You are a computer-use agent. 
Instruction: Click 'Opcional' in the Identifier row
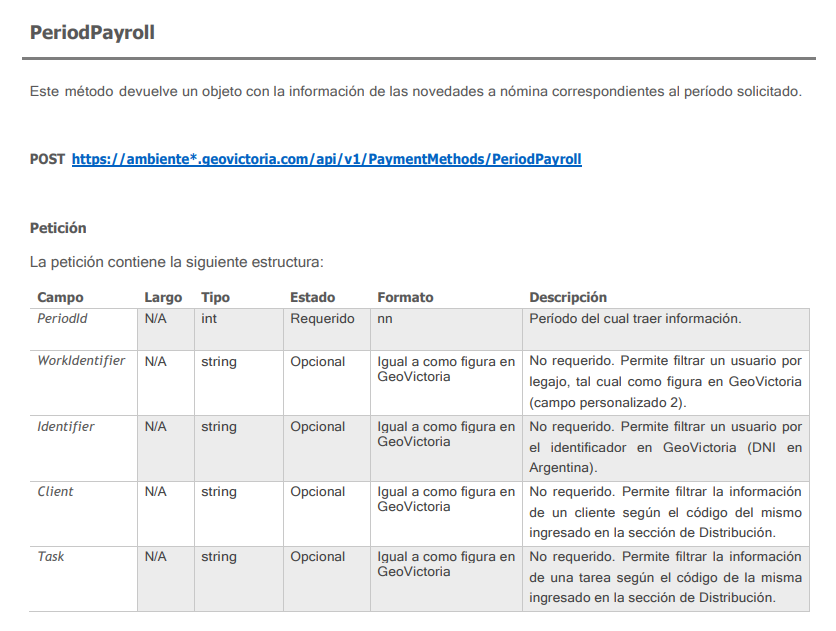click(318, 426)
